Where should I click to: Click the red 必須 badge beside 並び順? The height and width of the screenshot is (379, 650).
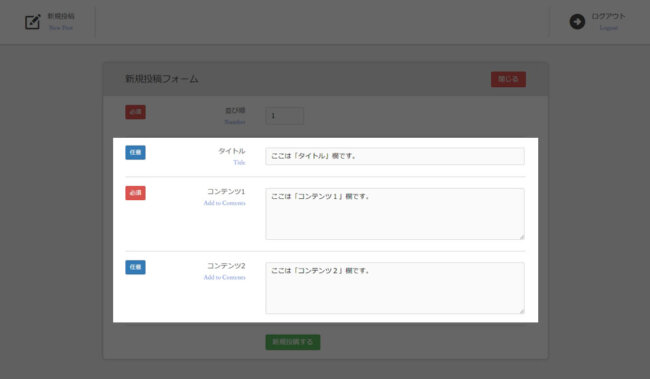(x=136, y=112)
